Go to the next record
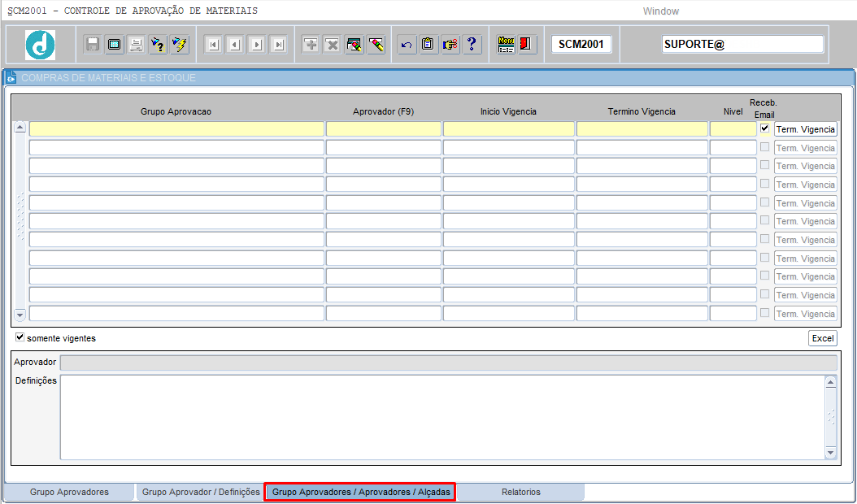The width and height of the screenshot is (857, 504). (x=257, y=44)
